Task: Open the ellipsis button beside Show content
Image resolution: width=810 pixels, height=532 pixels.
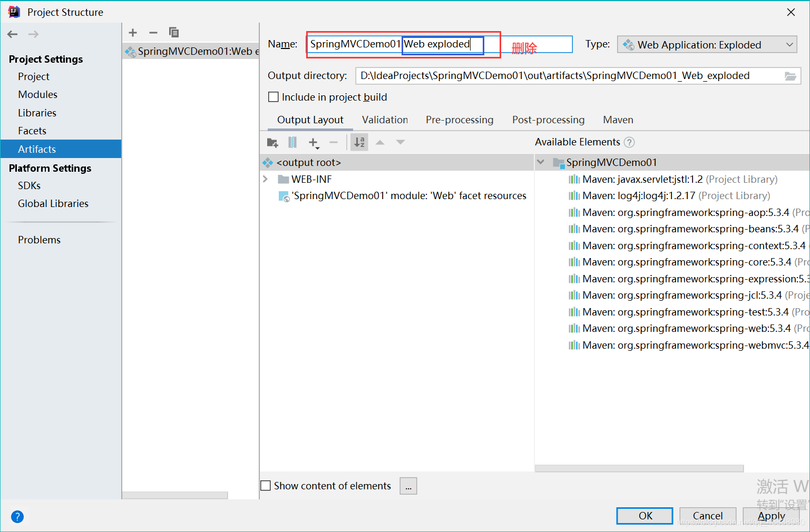Action: pos(408,486)
